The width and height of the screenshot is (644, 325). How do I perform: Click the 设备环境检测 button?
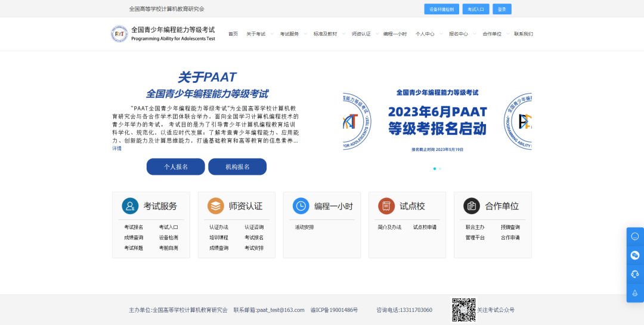[x=441, y=9]
